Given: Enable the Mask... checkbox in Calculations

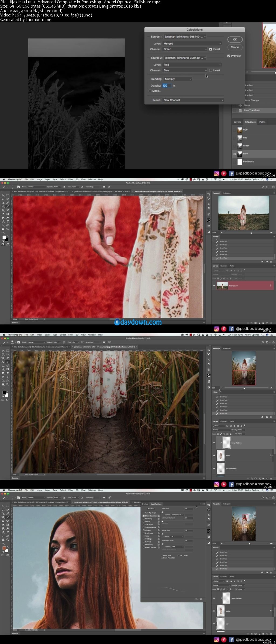Looking at the screenshot, I should pos(150,91).
